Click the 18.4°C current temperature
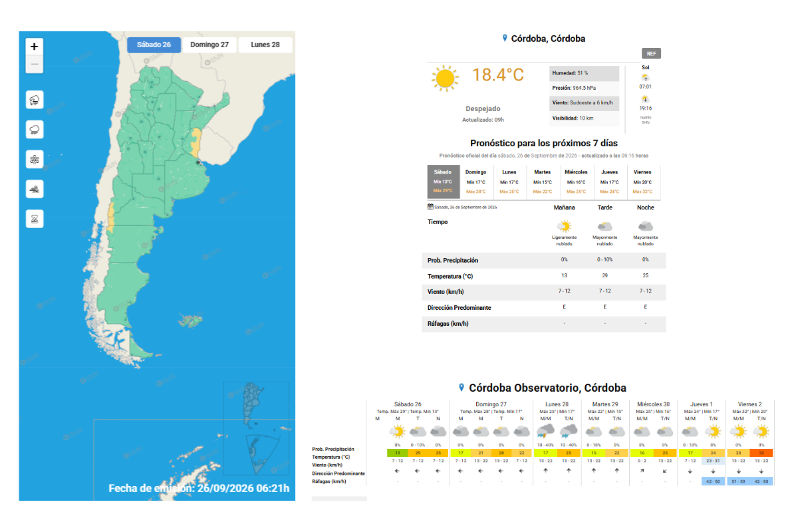The image size is (798, 532). point(498,74)
